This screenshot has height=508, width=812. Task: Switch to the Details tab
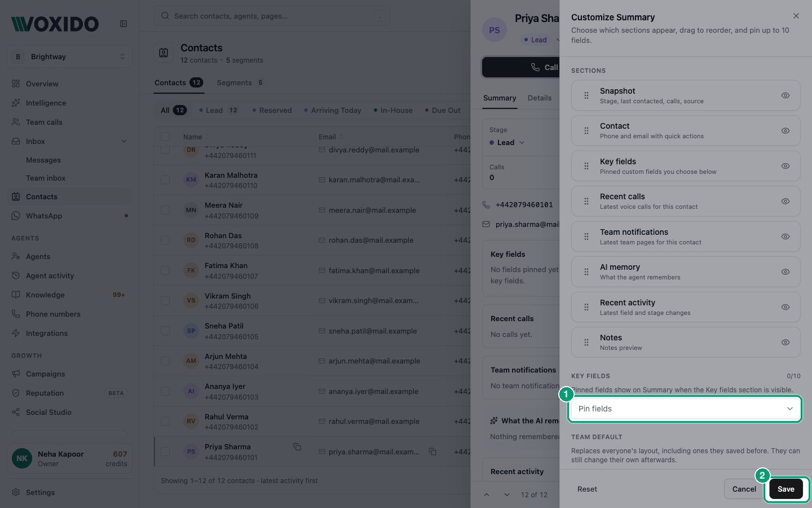540,98
